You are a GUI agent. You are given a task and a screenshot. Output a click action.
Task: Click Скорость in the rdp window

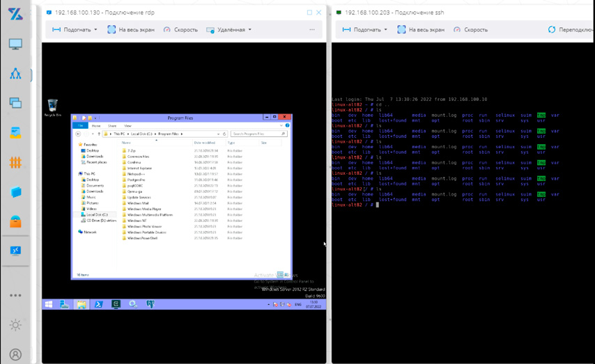[180, 29]
